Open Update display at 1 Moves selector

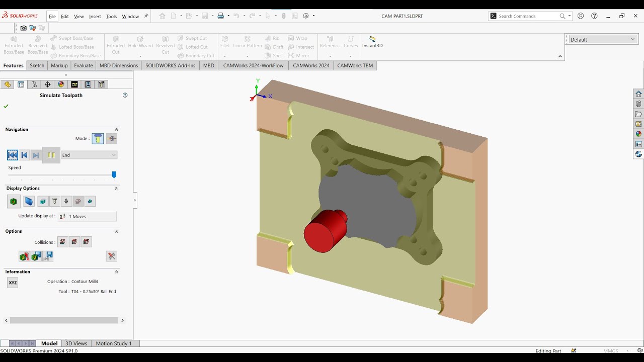[x=88, y=216]
